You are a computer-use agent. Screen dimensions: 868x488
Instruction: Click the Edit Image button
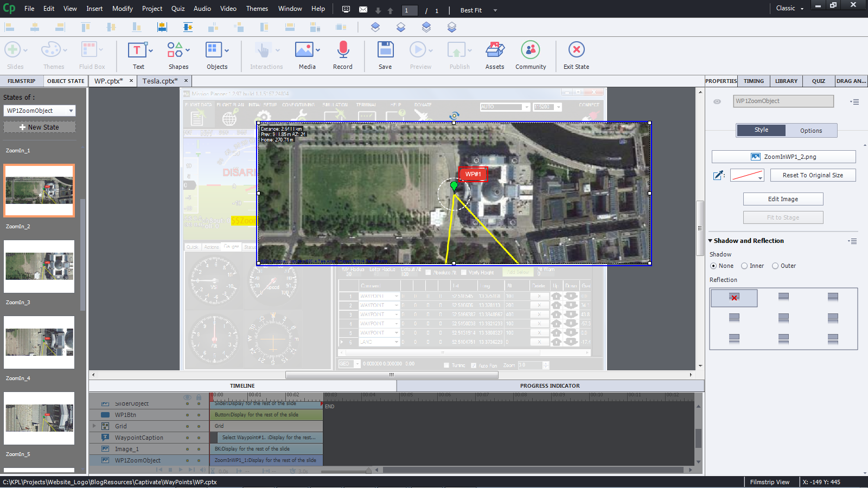(x=783, y=199)
